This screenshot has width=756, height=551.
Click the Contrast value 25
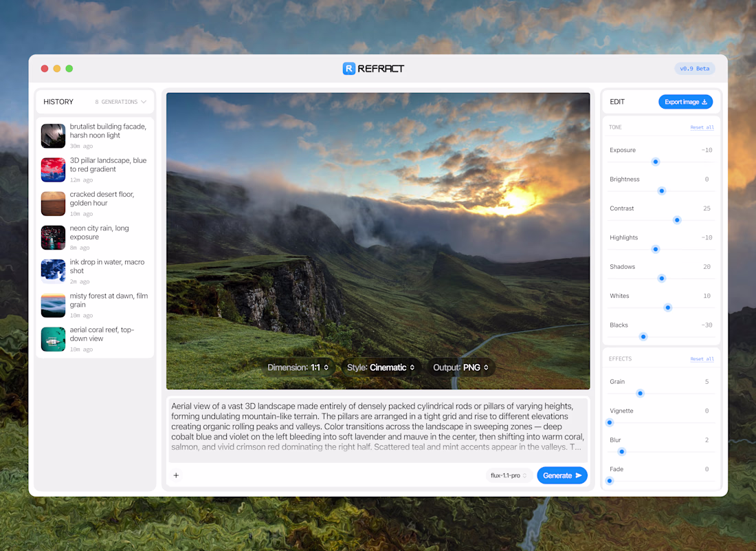707,208
